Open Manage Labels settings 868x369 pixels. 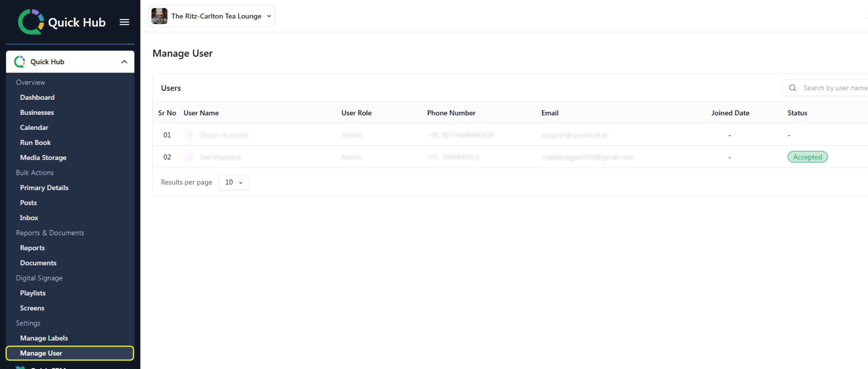tap(43, 338)
